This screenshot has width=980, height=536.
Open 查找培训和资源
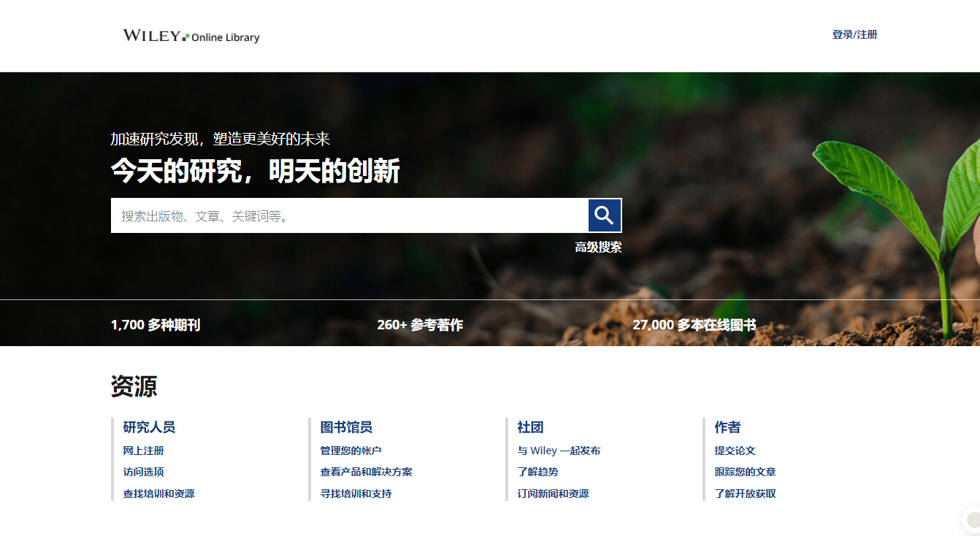click(158, 494)
